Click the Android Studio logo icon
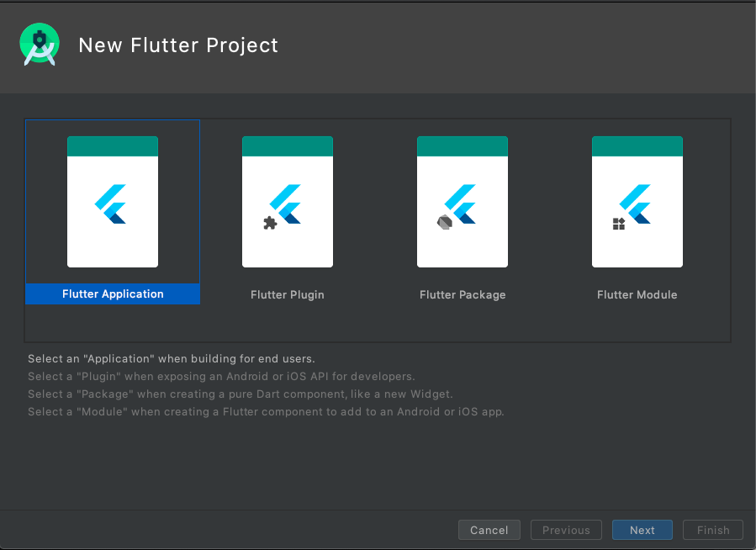Screen dimensions: 756x550 [40, 45]
